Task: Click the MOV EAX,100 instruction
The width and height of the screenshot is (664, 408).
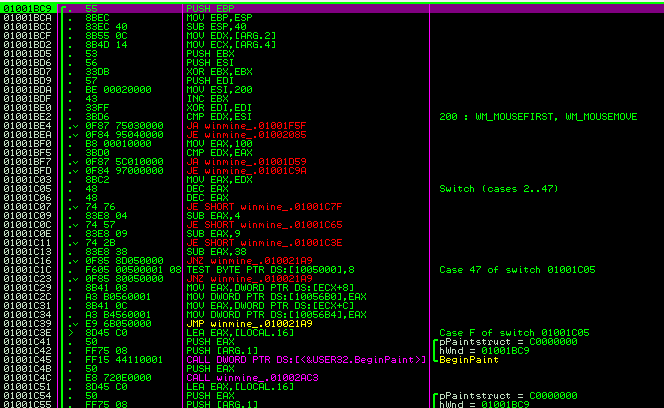Action: 219,144
